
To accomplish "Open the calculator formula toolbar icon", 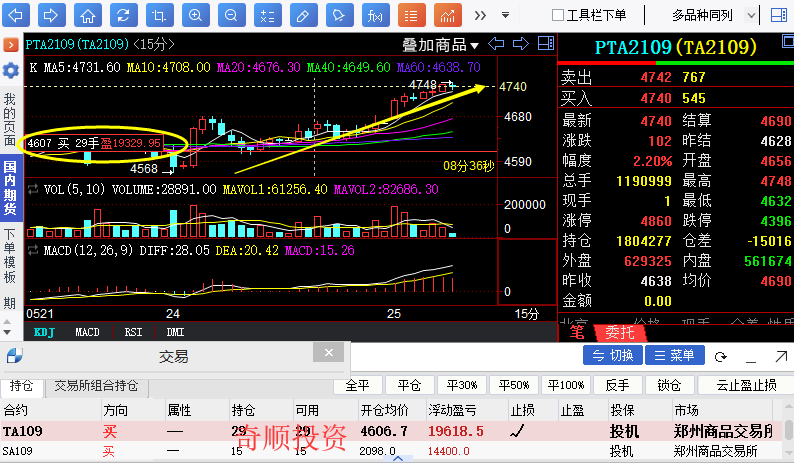I will tap(267, 15).
